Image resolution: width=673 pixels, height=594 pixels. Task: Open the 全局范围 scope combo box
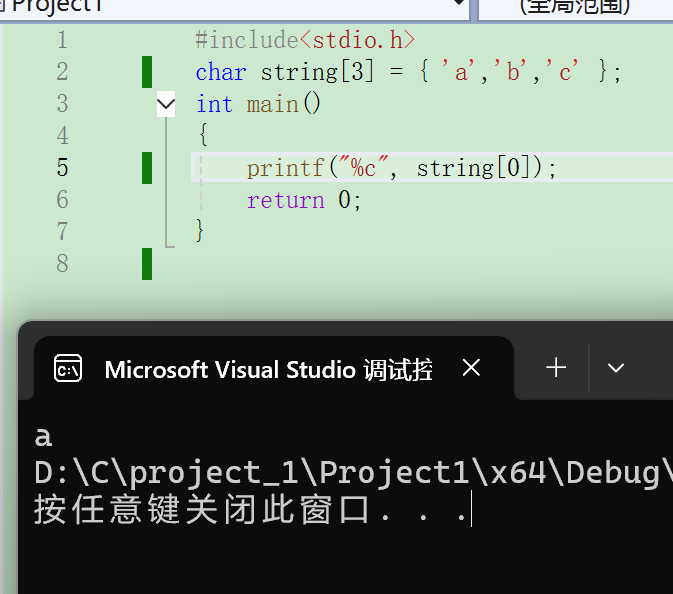(576, 6)
